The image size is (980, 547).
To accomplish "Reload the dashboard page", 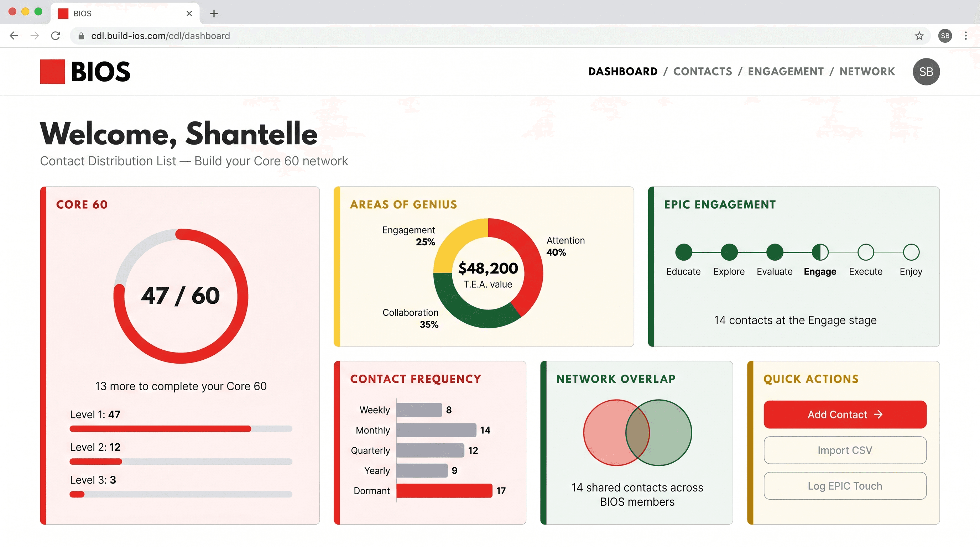I will pyautogui.click(x=56, y=36).
